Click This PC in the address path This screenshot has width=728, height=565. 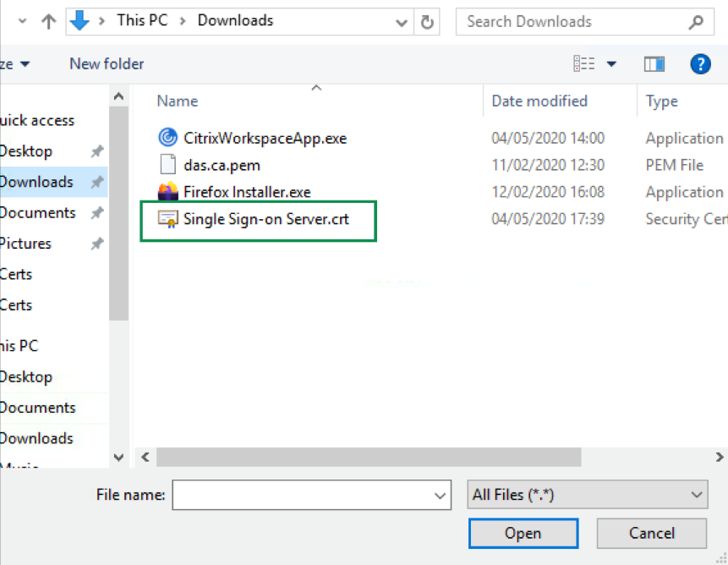pos(142,20)
